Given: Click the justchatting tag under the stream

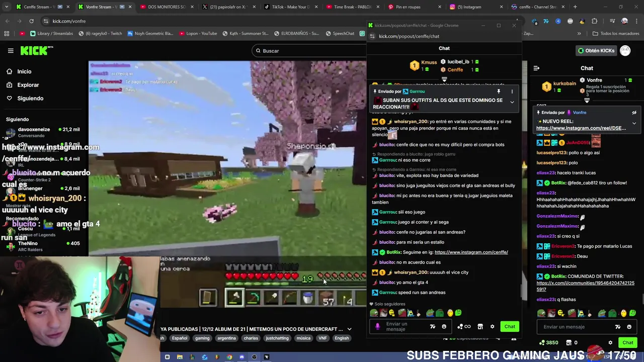Looking at the screenshot, I should pos(277,338).
